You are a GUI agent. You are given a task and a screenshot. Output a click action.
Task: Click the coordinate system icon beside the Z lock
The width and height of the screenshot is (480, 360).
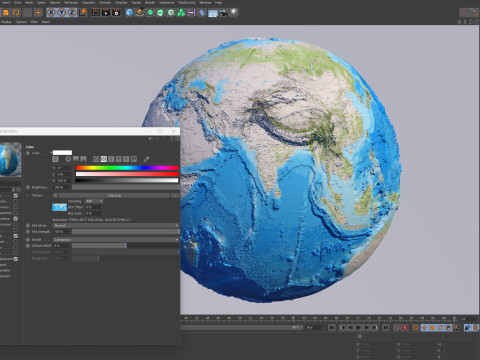(82, 13)
